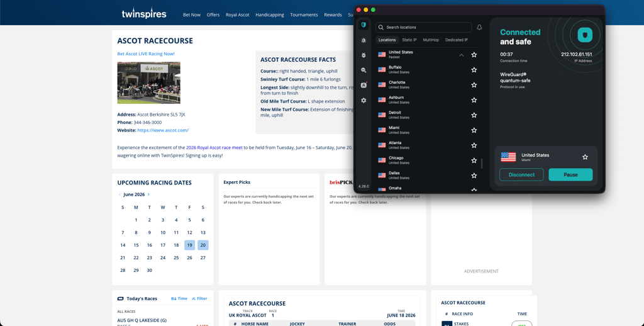Switch to the Static IP tab
The image size is (644, 326).
coord(409,40)
